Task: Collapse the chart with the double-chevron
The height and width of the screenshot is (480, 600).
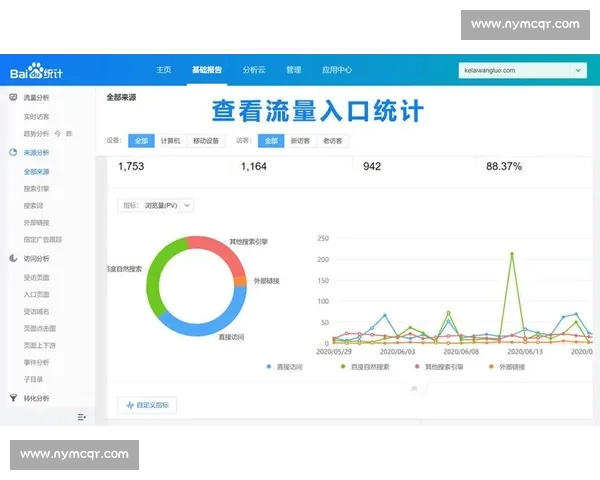Action: click(414, 389)
